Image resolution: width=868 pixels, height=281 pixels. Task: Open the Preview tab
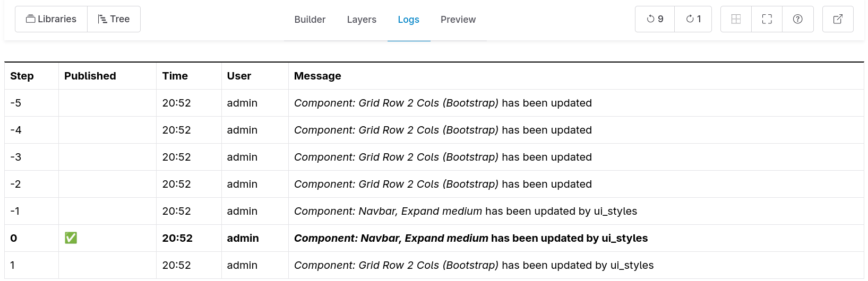coord(458,20)
